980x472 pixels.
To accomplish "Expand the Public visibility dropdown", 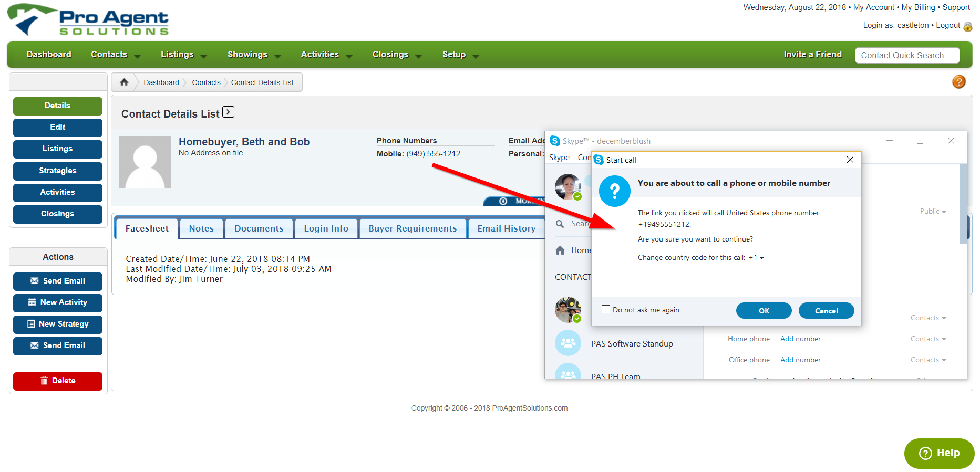I will tap(933, 212).
